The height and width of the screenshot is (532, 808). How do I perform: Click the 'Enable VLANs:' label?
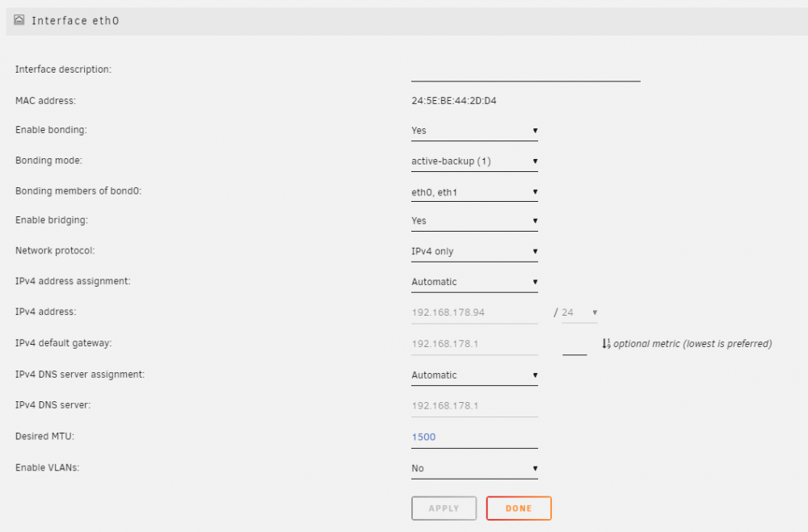(47, 467)
